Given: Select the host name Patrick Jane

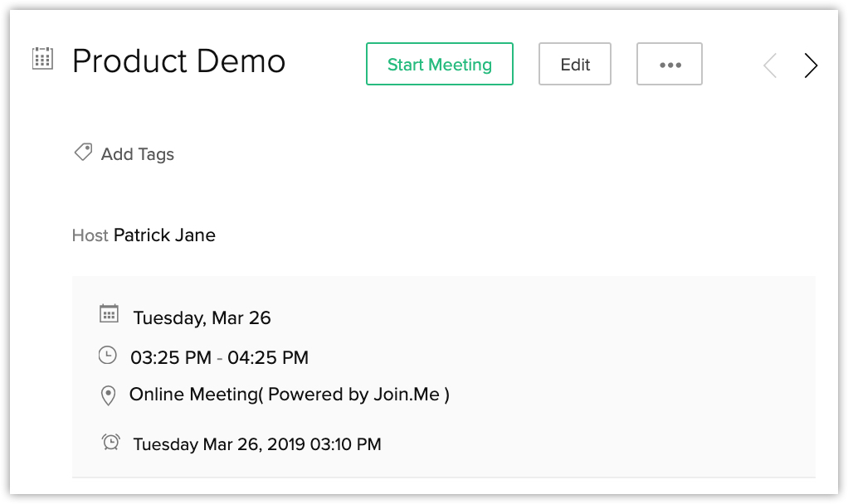Looking at the screenshot, I should (x=164, y=235).
